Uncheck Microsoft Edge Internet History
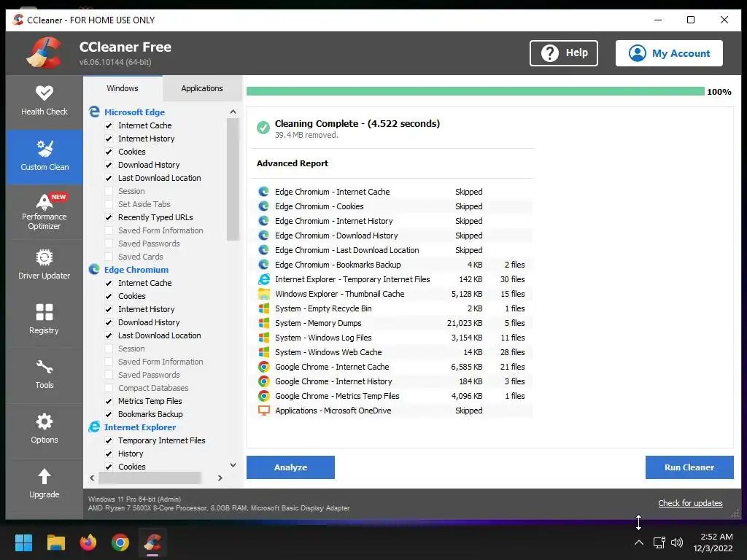This screenshot has height=560, width=747. [x=109, y=139]
